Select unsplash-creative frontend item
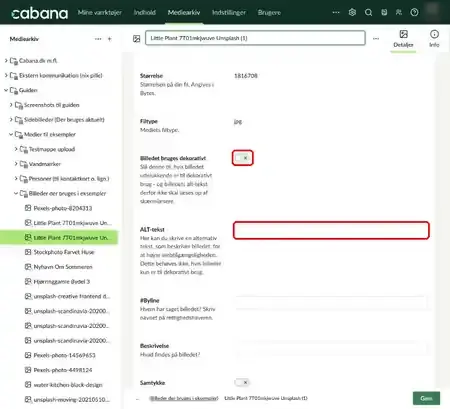 tap(71, 296)
